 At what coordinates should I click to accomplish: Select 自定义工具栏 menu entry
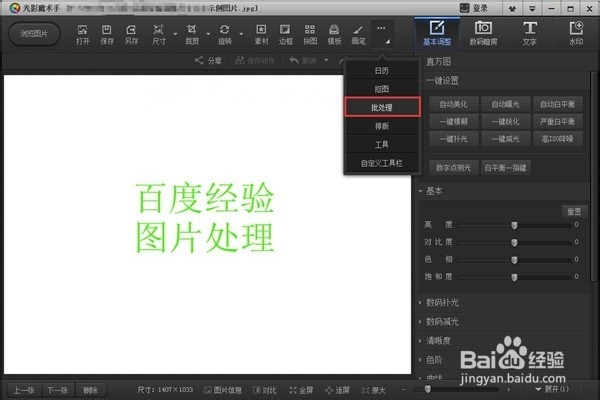(x=382, y=163)
